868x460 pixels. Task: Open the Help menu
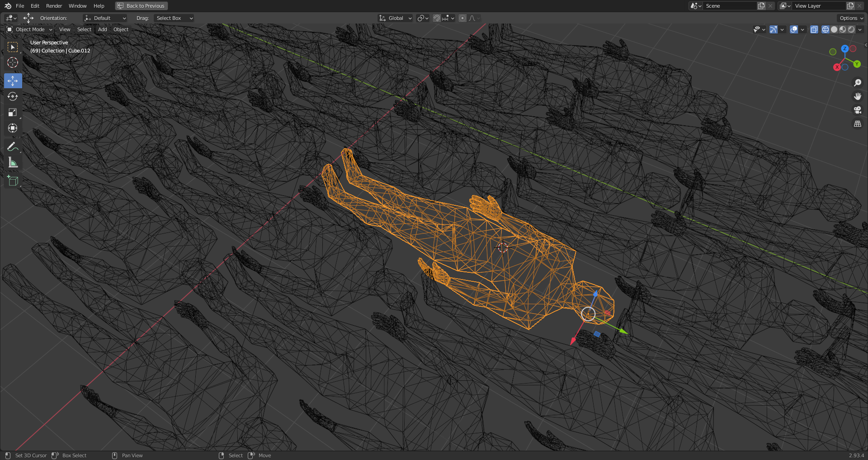[99, 6]
